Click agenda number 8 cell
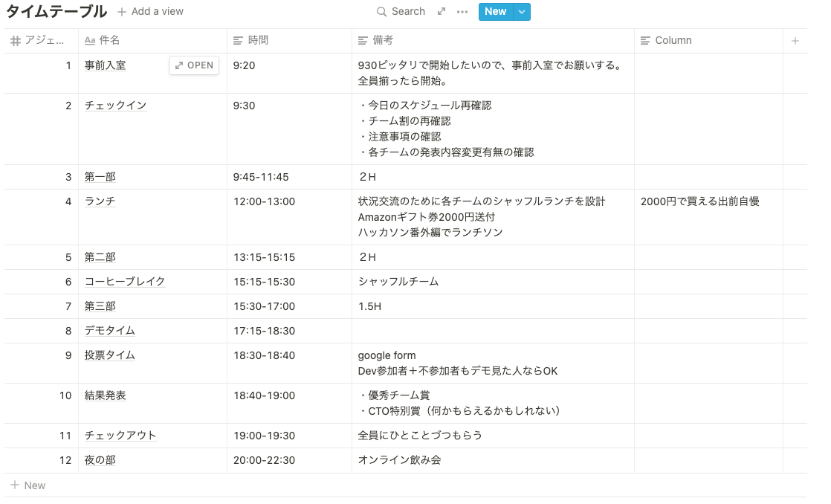 tap(42, 331)
